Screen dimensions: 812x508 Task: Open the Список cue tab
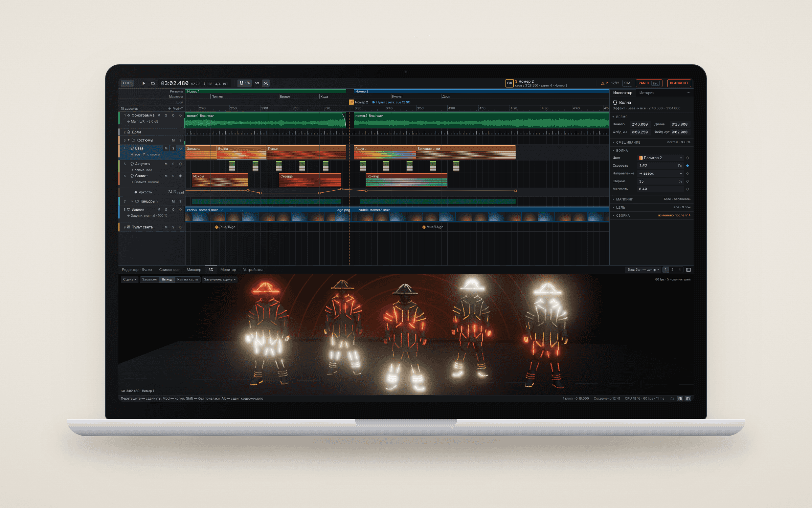[169, 270]
